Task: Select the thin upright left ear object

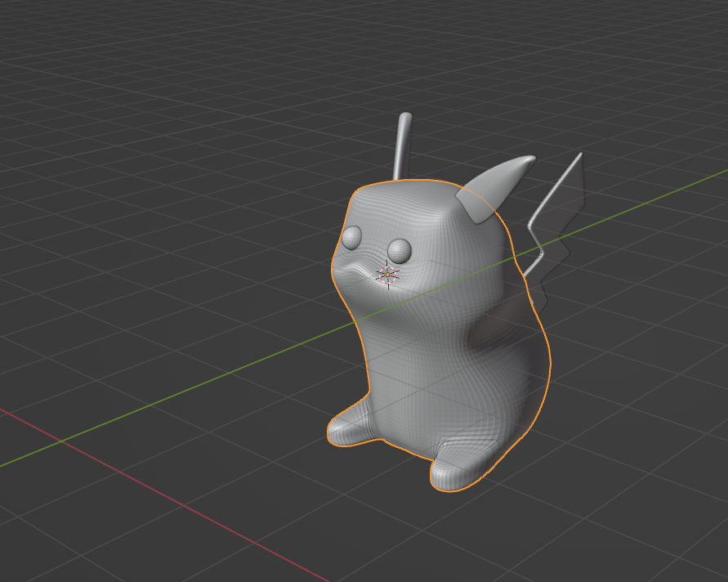Action: pyautogui.click(x=402, y=145)
